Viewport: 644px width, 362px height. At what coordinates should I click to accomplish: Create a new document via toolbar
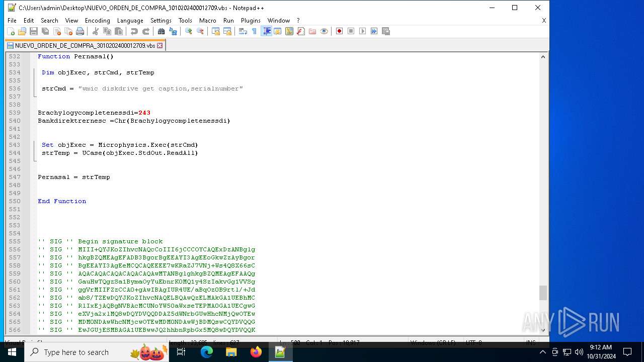[x=11, y=31]
